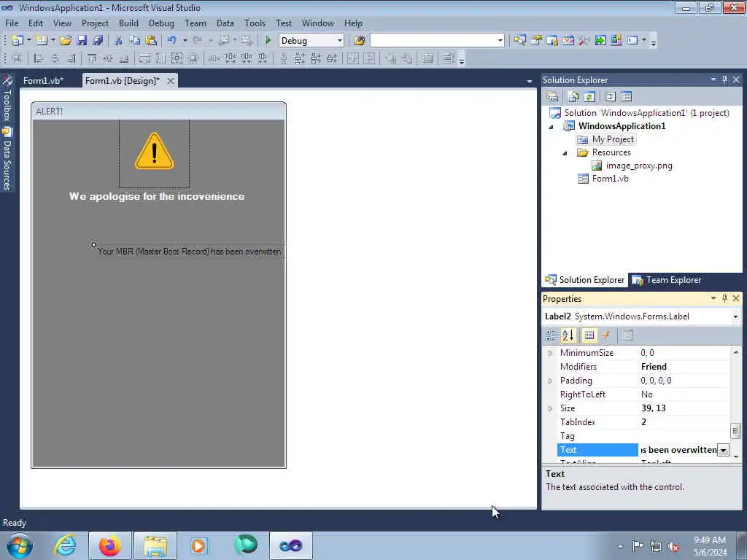Toggle Categorized view in Properties panel
The height and width of the screenshot is (560, 747).
tap(551, 335)
